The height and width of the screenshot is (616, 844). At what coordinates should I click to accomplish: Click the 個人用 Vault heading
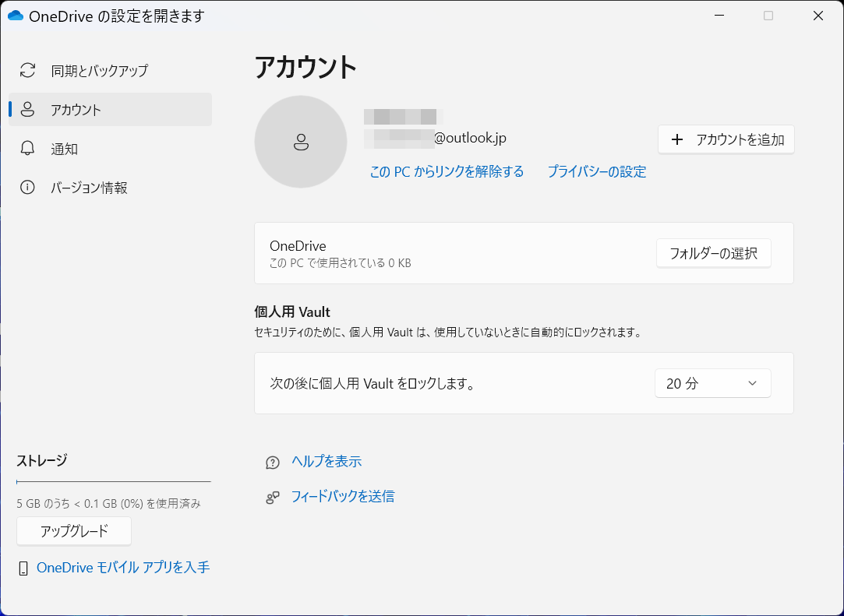click(x=292, y=312)
